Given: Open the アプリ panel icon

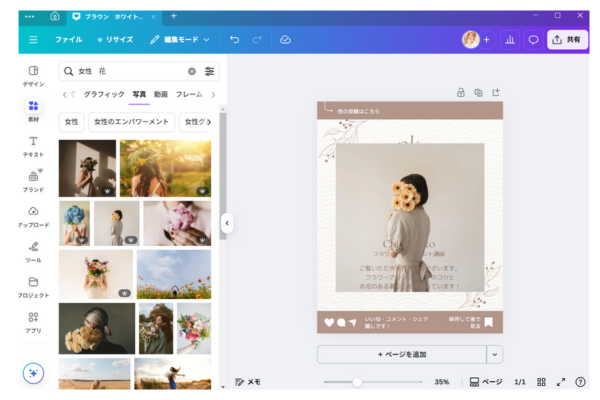Looking at the screenshot, I should (33, 321).
